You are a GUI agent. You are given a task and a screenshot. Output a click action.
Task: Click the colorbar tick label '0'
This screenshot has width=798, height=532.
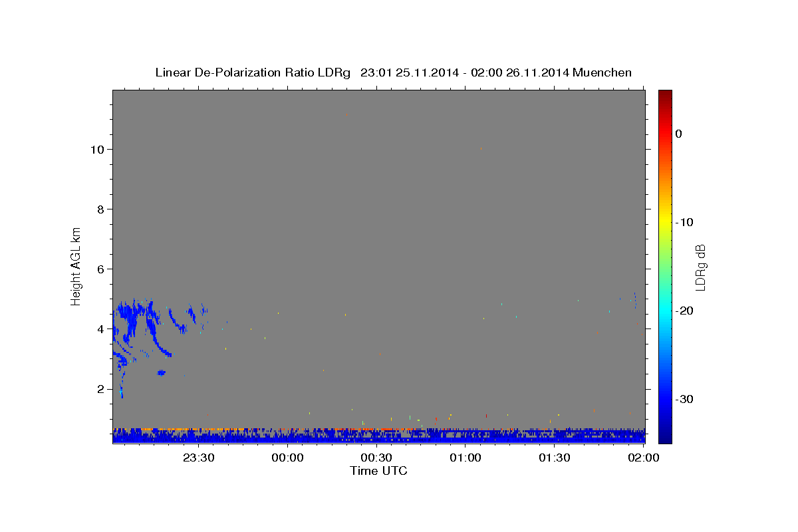coord(679,134)
